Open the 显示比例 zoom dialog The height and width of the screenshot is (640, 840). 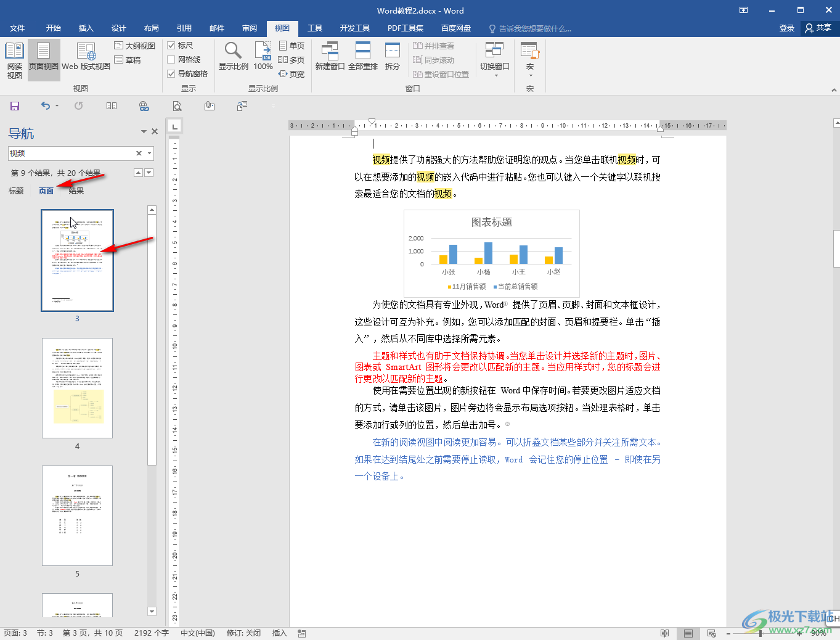point(234,57)
